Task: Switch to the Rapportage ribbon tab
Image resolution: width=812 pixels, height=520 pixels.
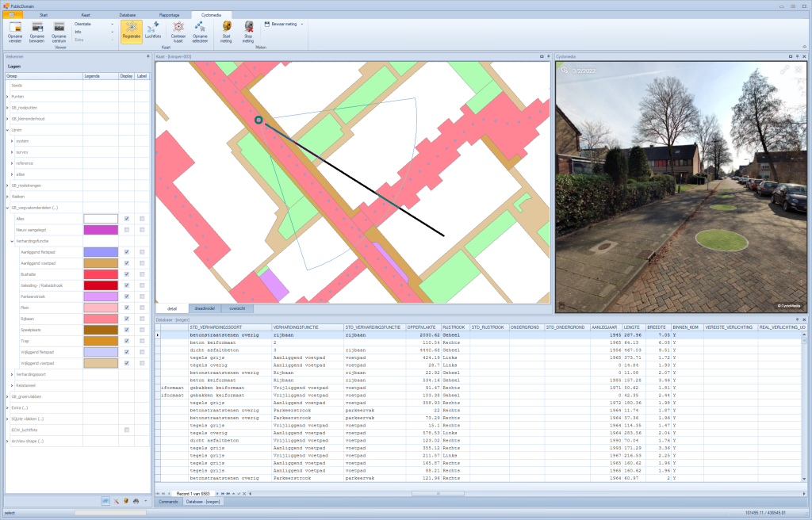Action: tap(168, 15)
